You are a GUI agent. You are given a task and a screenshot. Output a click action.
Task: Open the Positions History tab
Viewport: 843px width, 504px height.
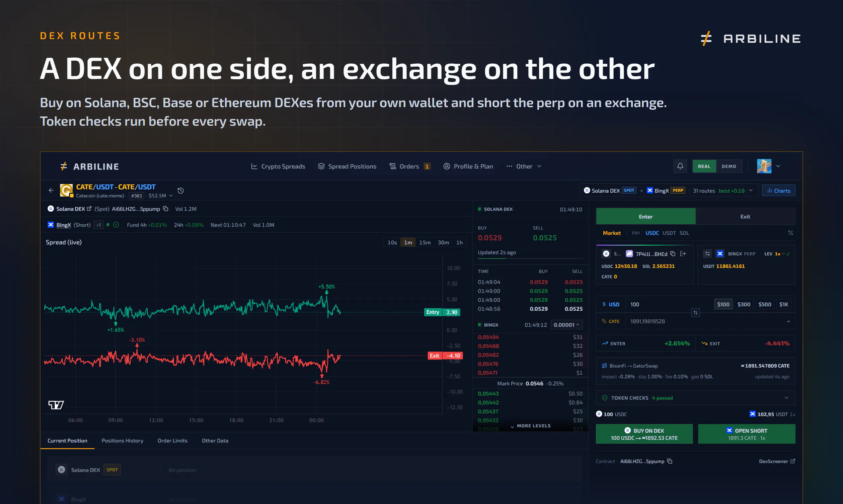coord(122,440)
